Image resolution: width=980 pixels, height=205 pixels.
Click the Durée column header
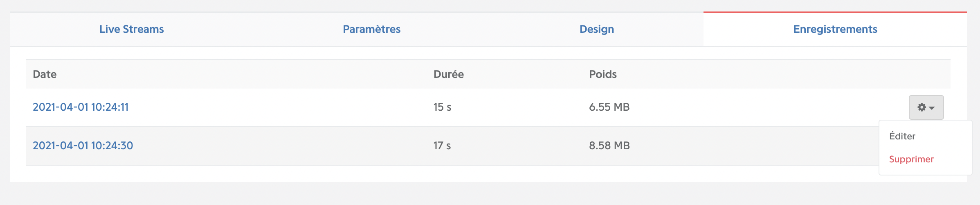point(449,74)
